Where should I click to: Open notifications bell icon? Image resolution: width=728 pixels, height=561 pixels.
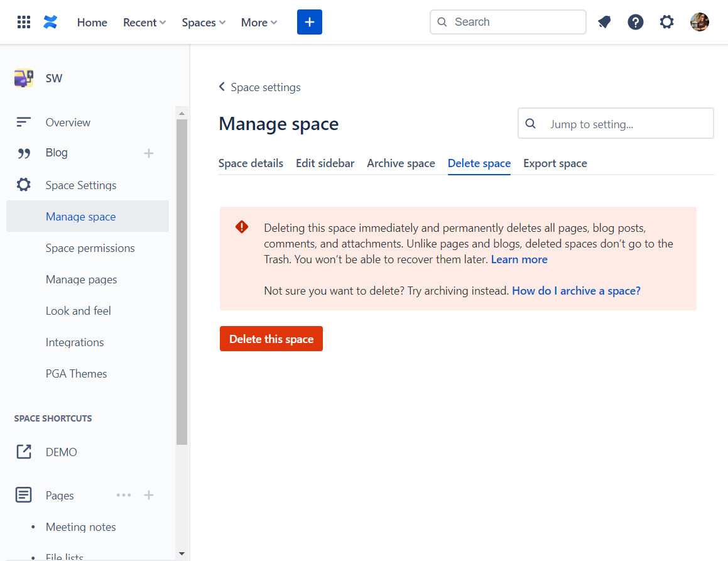click(x=604, y=22)
